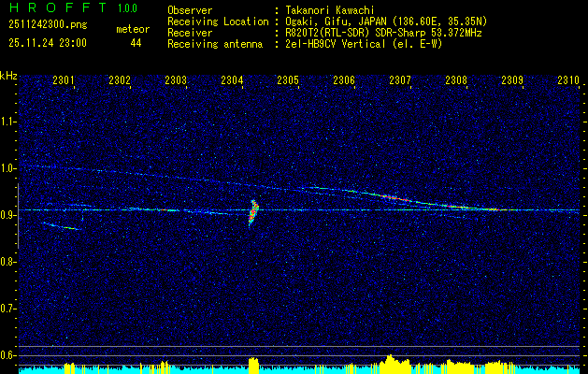Click the 2310 time axis label
This screenshot has height=374, width=588.
click(x=568, y=79)
